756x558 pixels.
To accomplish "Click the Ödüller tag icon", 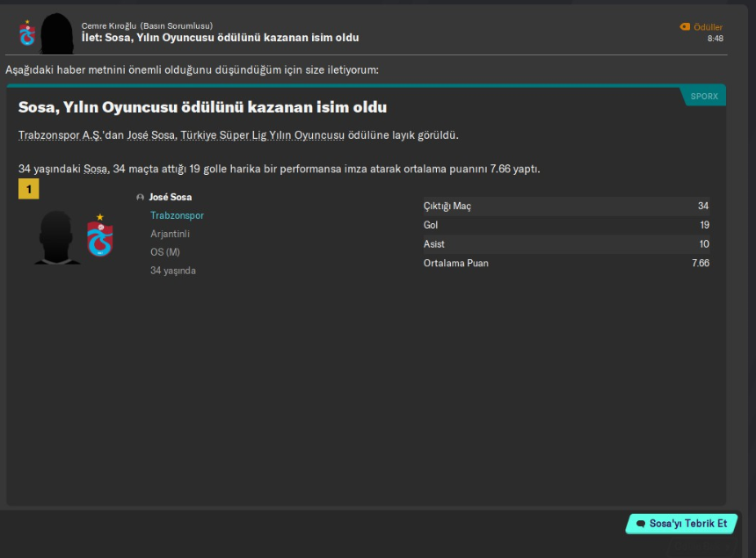I will tap(685, 27).
